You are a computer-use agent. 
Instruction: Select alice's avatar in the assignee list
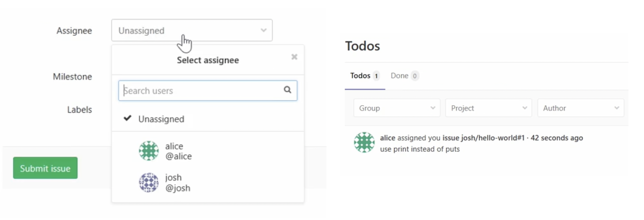149,151
